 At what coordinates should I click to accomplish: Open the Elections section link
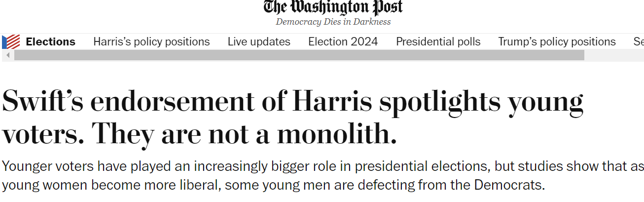click(x=50, y=42)
